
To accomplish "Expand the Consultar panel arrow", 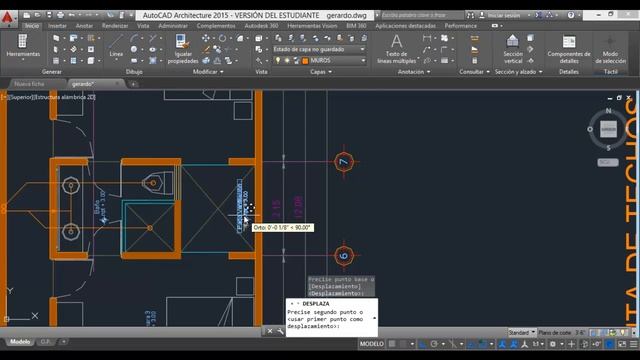I will 488,72.
